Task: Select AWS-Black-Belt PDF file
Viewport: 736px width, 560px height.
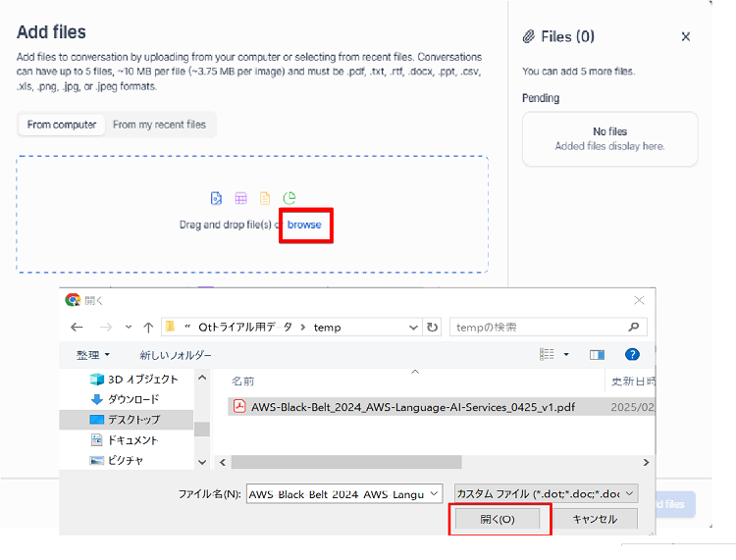Action: [x=413, y=407]
